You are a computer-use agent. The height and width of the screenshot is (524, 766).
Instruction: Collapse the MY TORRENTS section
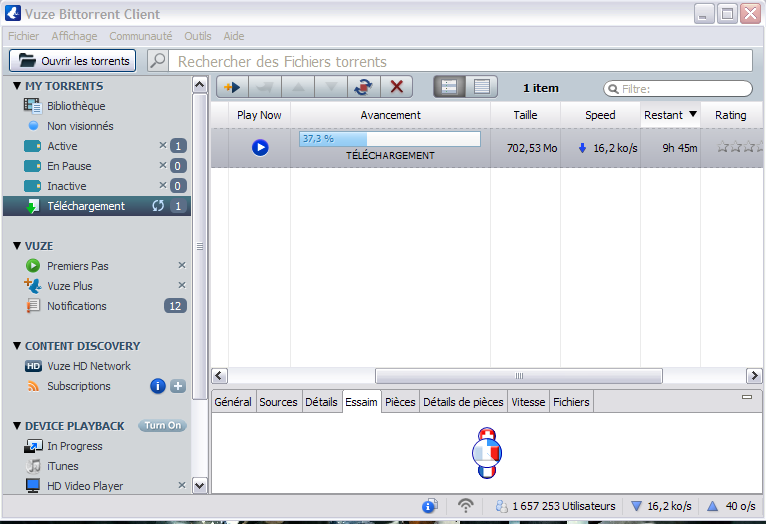pos(17,86)
